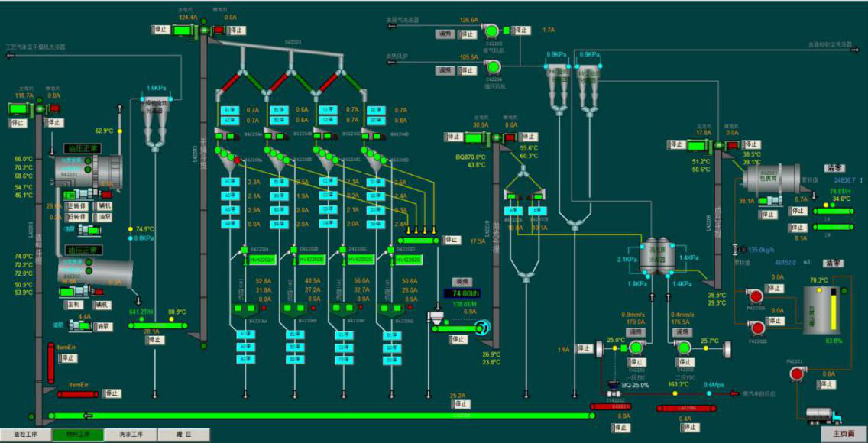Viewport: 868px width, 443px height.
Task: Go to 主页面 main page
Action: click(844, 433)
